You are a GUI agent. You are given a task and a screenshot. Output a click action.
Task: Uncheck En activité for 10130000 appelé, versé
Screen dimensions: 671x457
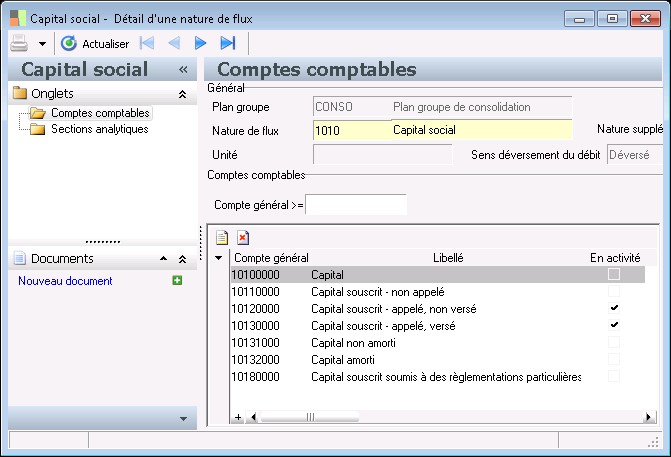[614, 325]
